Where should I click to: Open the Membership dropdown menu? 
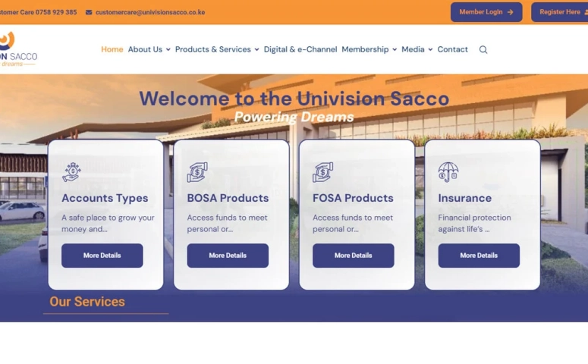pos(369,49)
